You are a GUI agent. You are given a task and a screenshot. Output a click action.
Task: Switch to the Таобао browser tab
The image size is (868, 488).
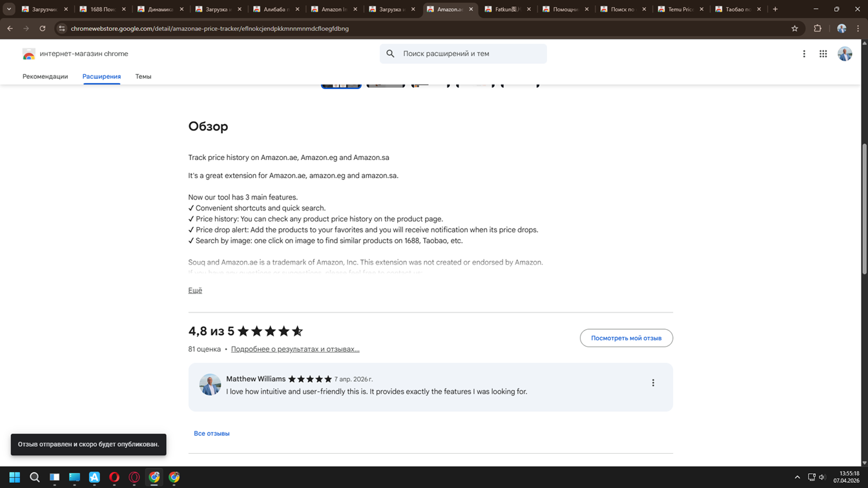click(738, 9)
